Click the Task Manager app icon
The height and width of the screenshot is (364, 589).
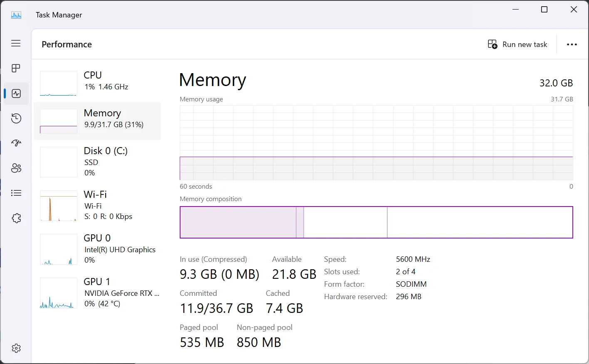click(x=16, y=15)
